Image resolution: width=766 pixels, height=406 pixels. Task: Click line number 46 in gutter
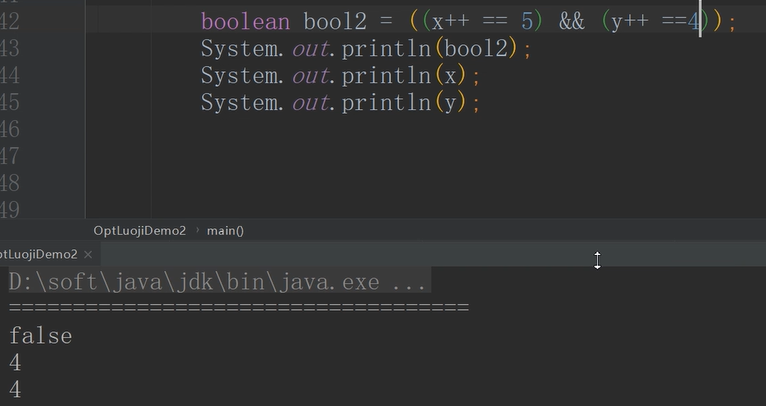[x=10, y=130]
